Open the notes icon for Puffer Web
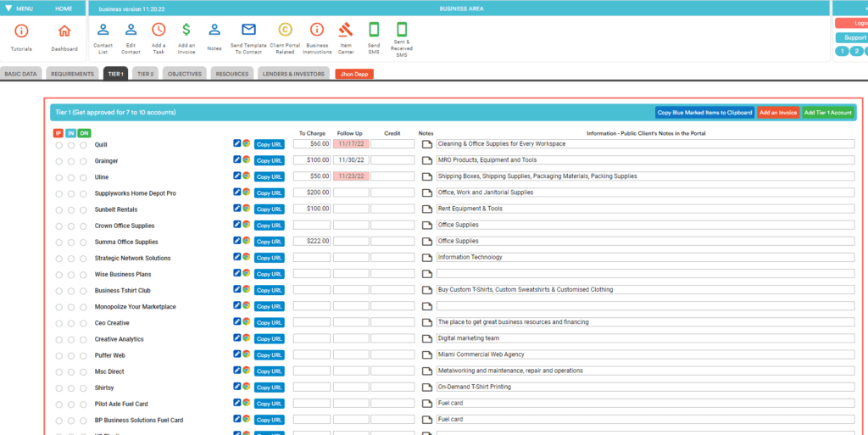Image resolution: width=868 pixels, height=435 pixels. pyautogui.click(x=426, y=355)
